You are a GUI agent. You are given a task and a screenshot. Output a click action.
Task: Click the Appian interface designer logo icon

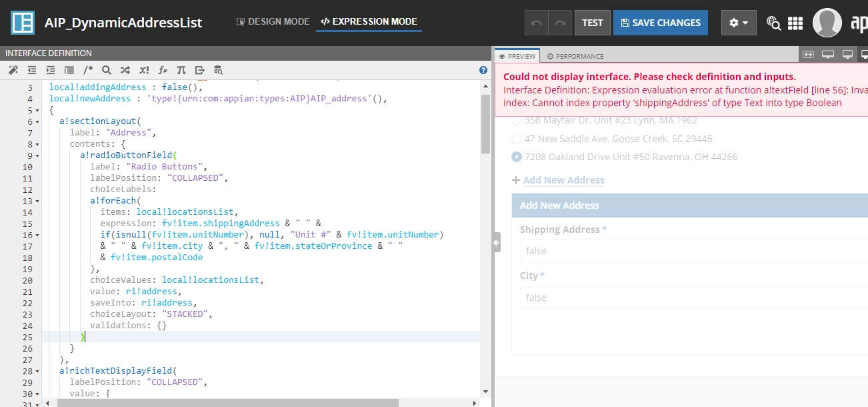coord(23,23)
